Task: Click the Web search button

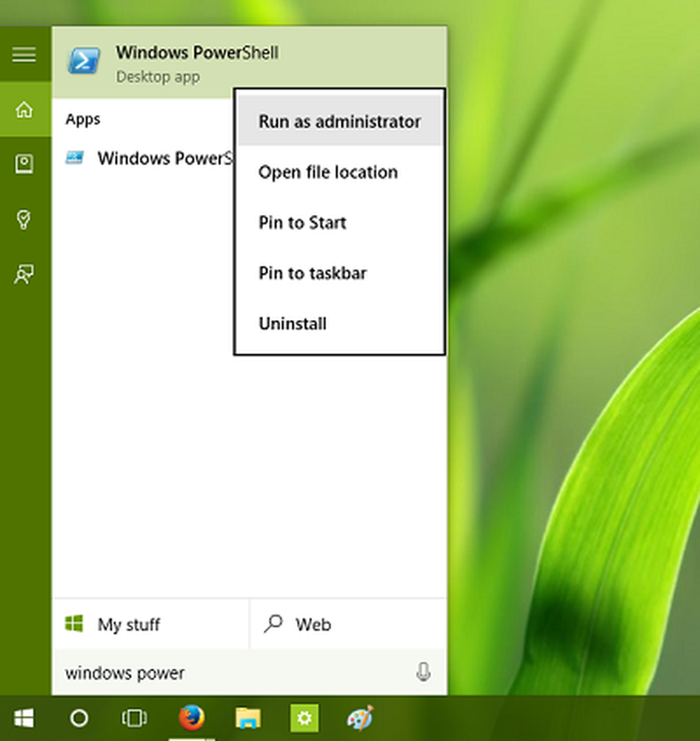Action: click(349, 624)
